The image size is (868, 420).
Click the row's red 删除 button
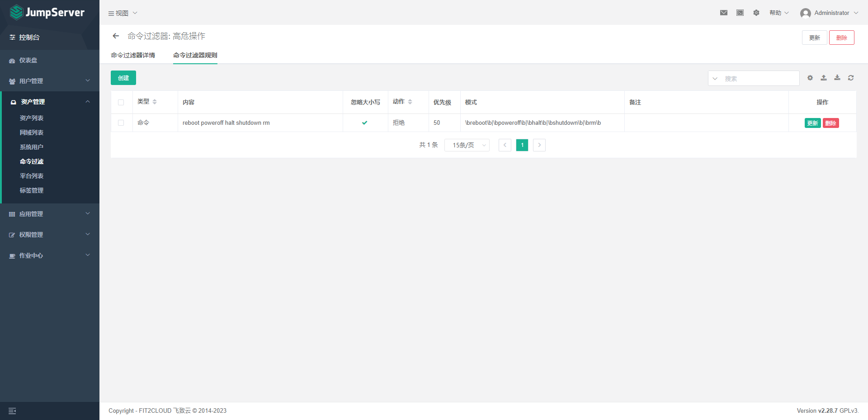pyautogui.click(x=831, y=123)
